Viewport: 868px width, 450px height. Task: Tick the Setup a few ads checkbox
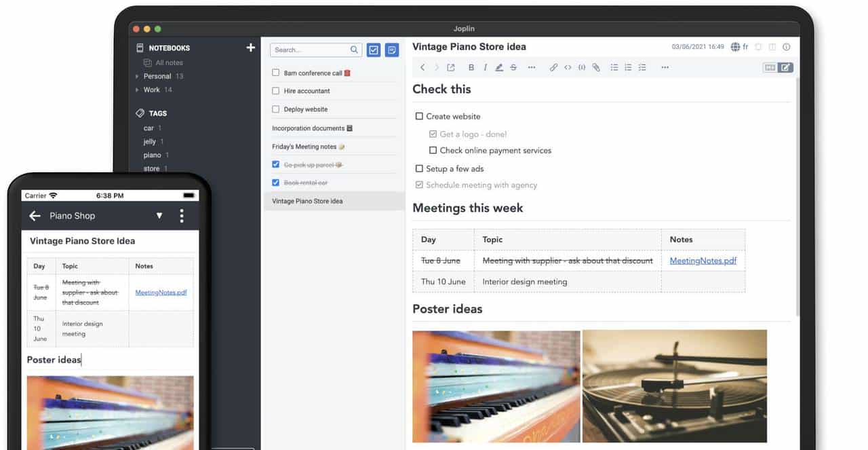click(x=419, y=169)
